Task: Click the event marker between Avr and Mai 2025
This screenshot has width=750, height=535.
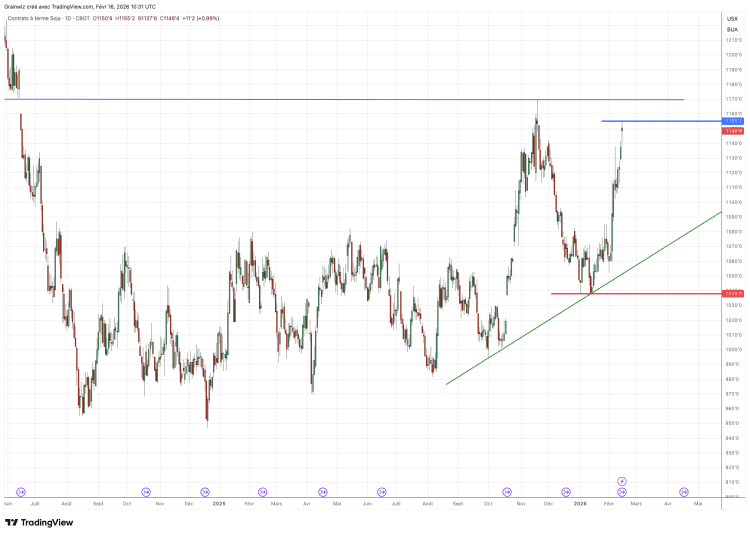Action: (x=322, y=491)
